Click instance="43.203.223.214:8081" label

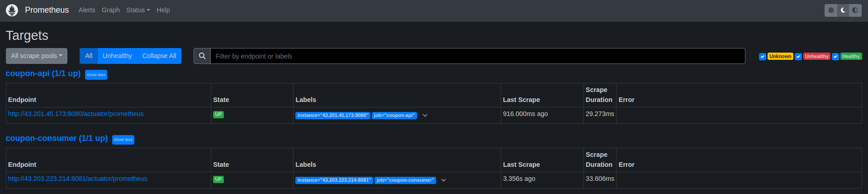[334, 180]
